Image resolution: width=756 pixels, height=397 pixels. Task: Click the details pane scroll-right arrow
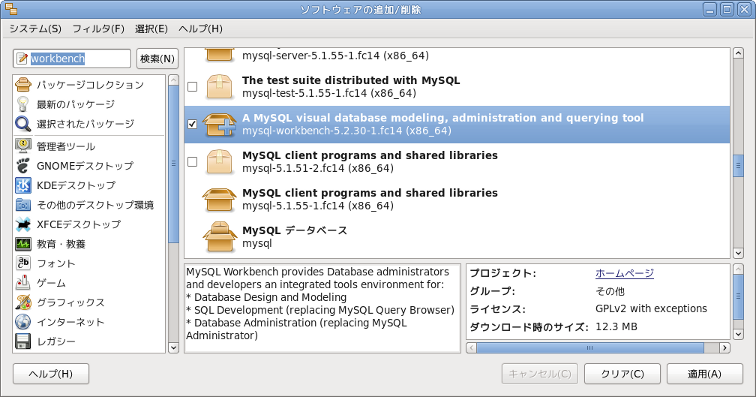click(x=725, y=348)
